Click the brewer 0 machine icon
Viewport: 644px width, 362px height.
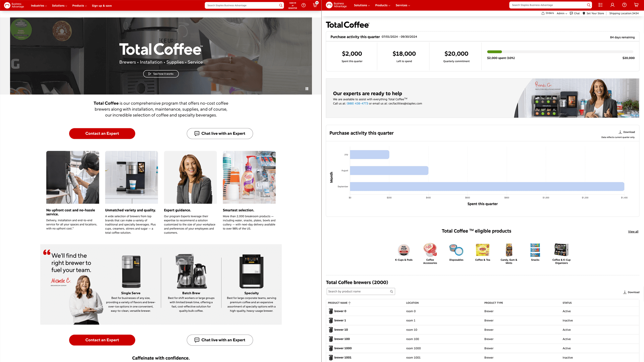(x=331, y=311)
